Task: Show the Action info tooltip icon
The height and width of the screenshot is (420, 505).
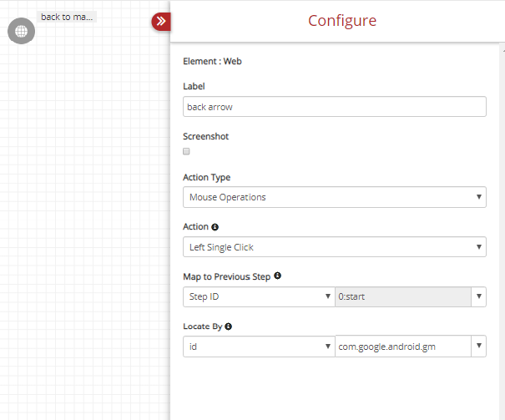Action: pos(215,227)
